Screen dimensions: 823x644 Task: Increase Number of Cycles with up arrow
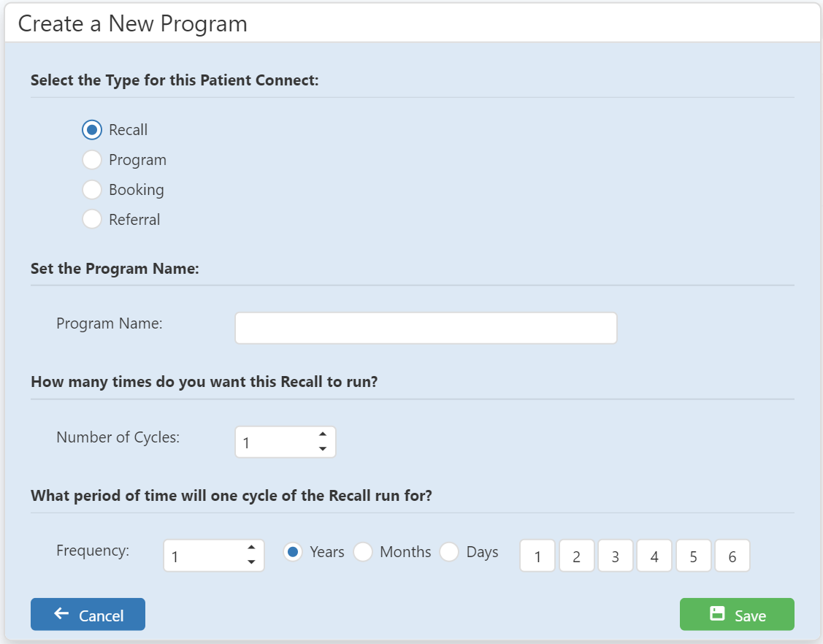coord(323,434)
